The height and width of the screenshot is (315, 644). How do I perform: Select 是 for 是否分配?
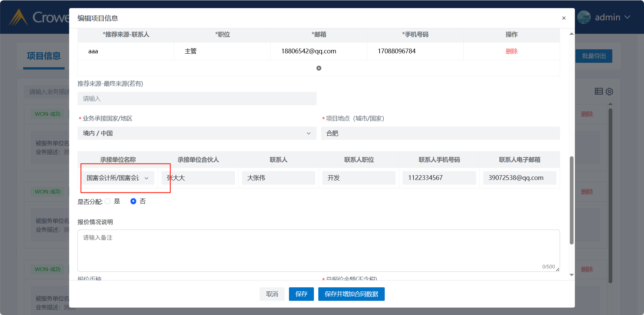coord(108,201)
